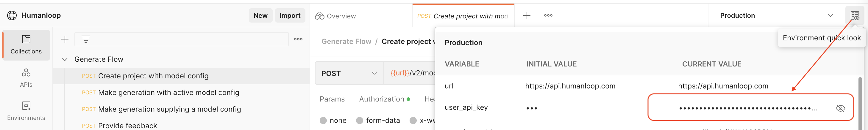Screen dimensions: 868x130
Task: Click the New button
Action: click(x=260, y=15)
